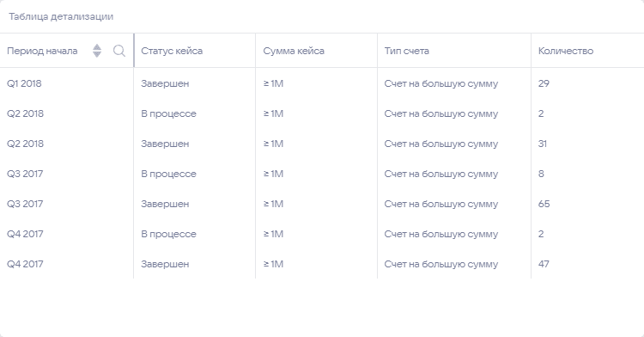Click the Период начала column header
Screen dimensions: 644x337
click(x=42, y=51)
